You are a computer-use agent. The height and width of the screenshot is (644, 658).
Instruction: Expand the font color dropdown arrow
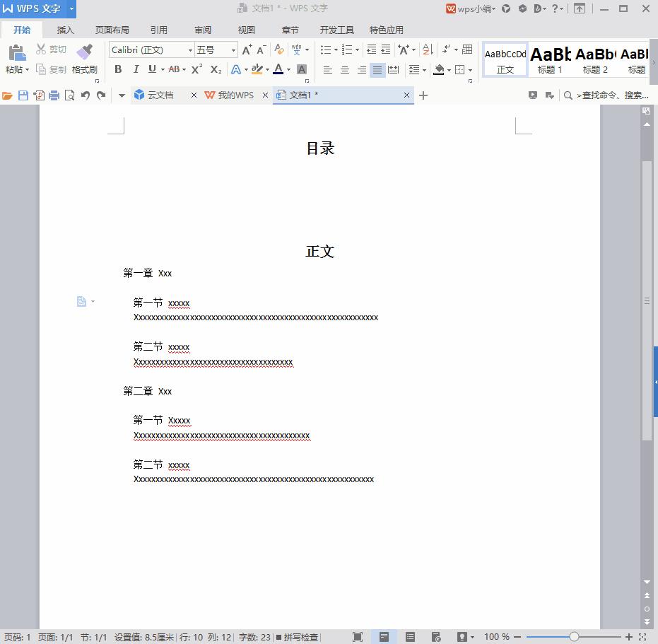(289, 69)
